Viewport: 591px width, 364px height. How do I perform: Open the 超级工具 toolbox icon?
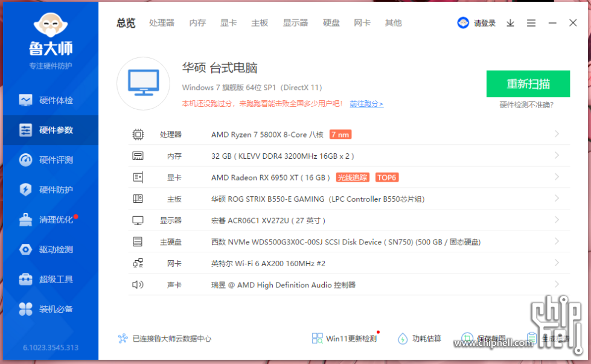tap(25, 279)
